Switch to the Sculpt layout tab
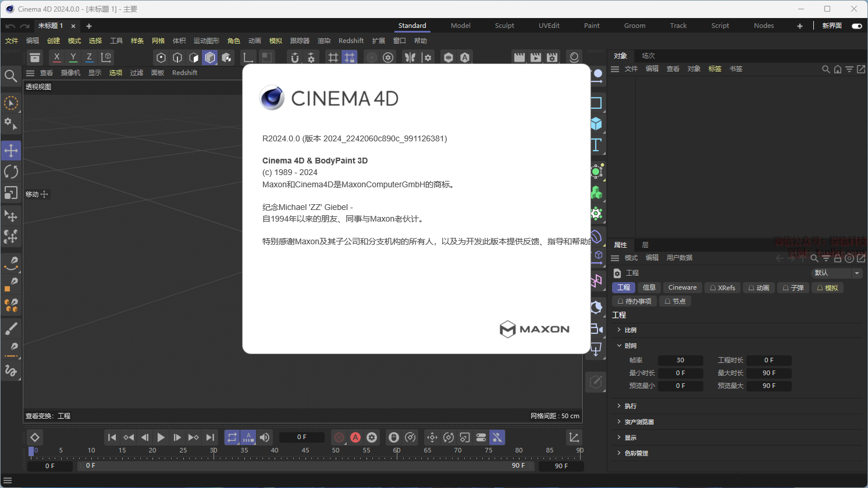The image size is (868, 488). click(x=504, y=26)
